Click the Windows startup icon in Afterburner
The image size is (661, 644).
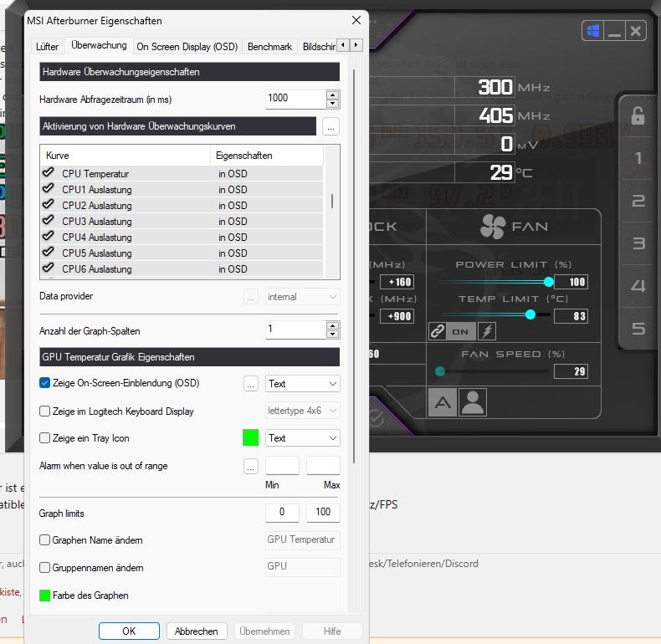[x=592, y=31]
